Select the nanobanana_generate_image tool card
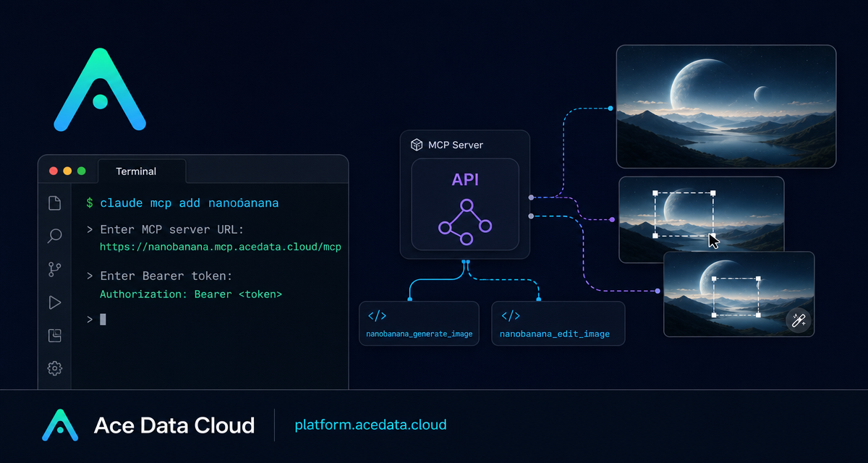The width and height of the screenshot is (868, 463). click(x=420, y=323)
